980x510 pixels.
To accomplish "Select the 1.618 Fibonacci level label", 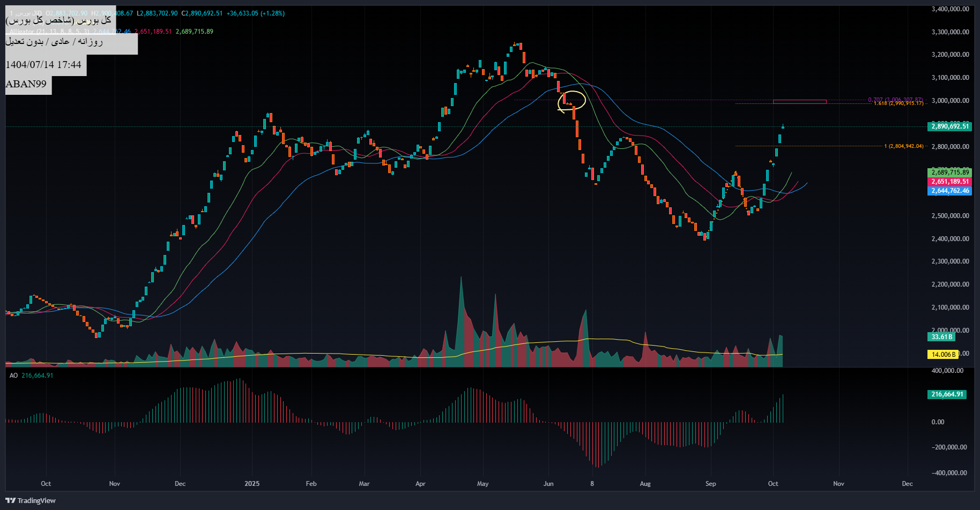I will coord(899,103).
